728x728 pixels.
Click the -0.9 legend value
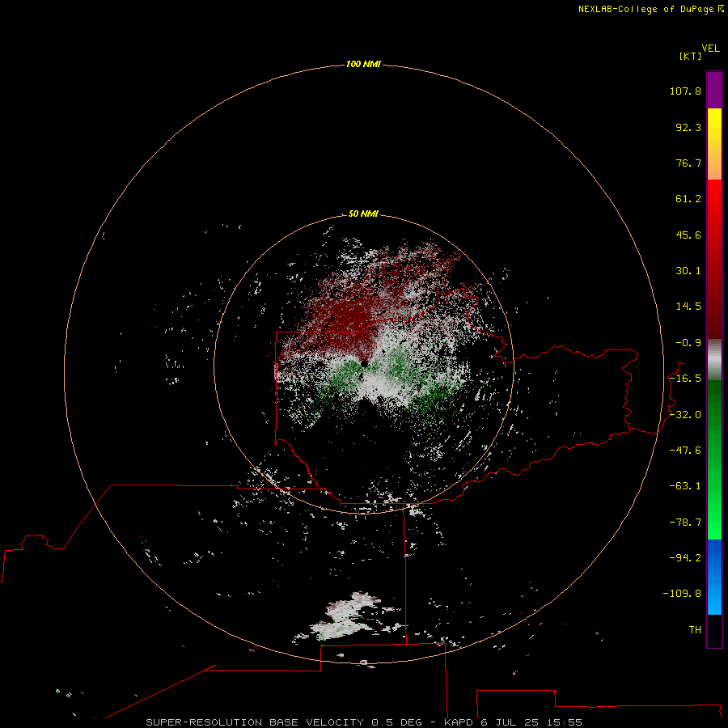(688, 343)
